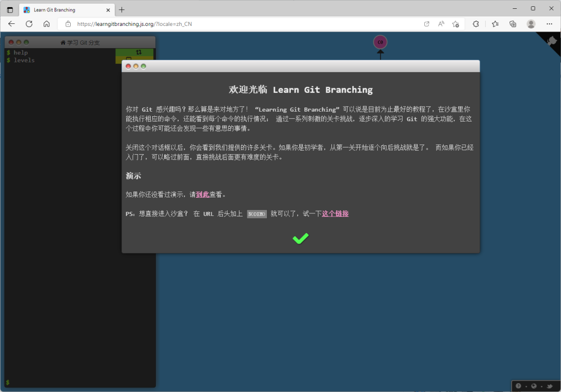Add this page to favorites with the star-plus icon
Screen dimensions: 561x392
[x=456, y=24]
